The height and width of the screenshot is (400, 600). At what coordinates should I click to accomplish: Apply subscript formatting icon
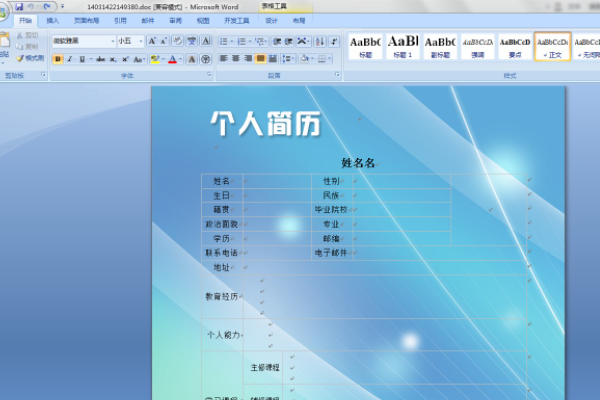(114, 59)
